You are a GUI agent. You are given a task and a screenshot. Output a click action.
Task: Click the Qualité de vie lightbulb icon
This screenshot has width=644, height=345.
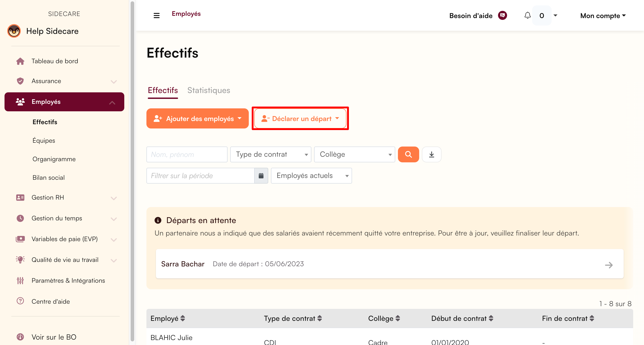pos(20,260)
